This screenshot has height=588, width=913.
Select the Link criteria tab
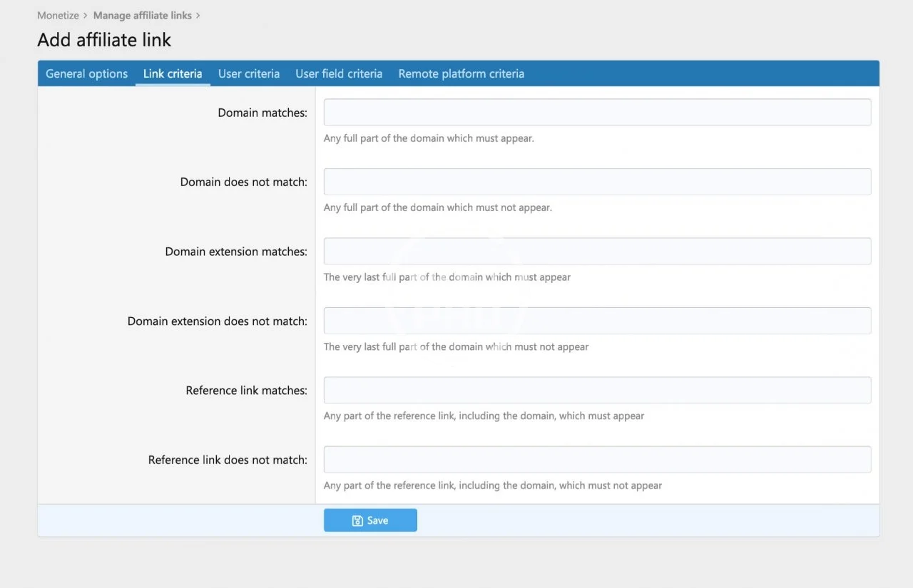point(173,73)
